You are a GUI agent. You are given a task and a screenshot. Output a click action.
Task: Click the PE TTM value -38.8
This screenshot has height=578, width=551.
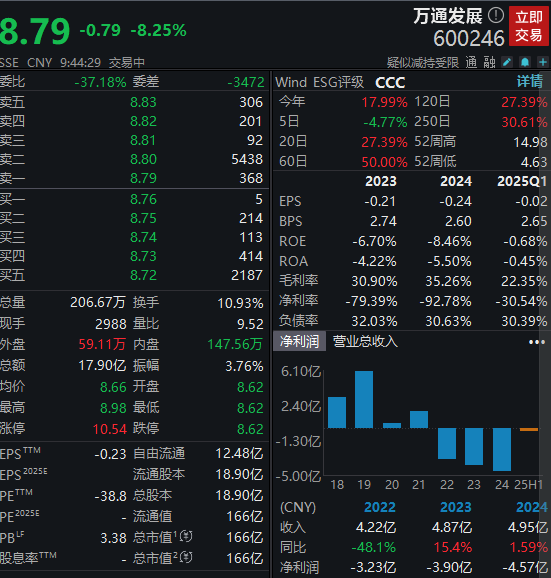pos(110,496)
